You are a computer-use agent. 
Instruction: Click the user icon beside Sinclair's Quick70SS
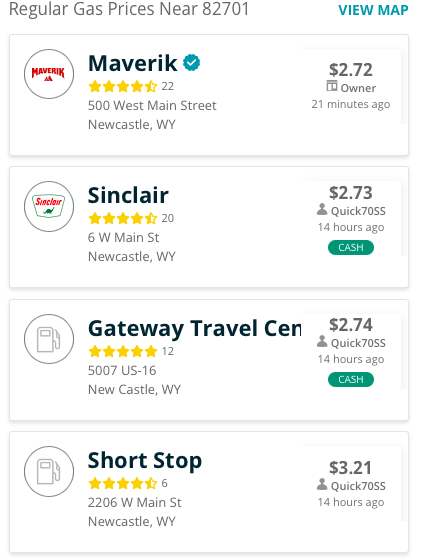pos(322,210)
